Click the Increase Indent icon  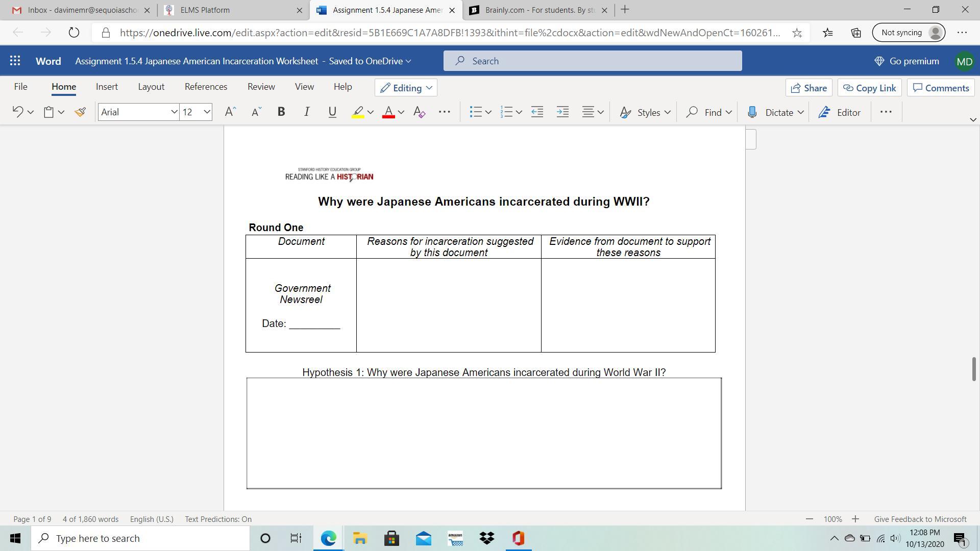point(562,112)
